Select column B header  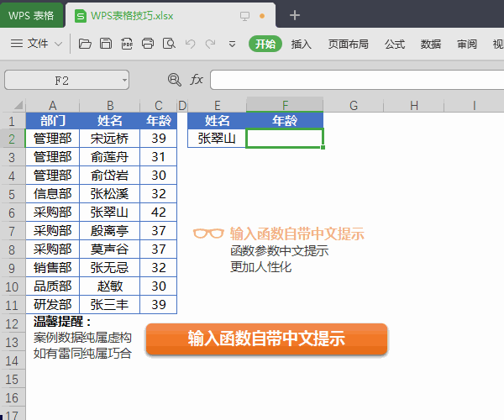point(110,105)
